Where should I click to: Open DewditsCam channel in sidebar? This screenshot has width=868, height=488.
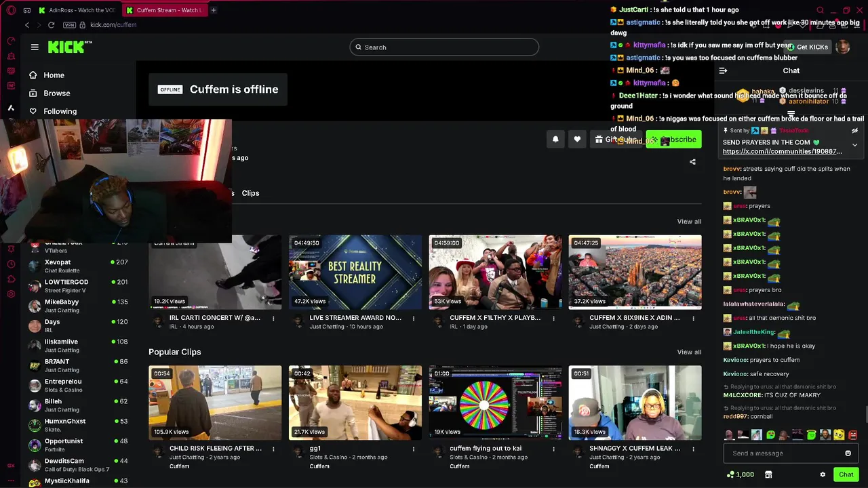click(x=78, y=465)
